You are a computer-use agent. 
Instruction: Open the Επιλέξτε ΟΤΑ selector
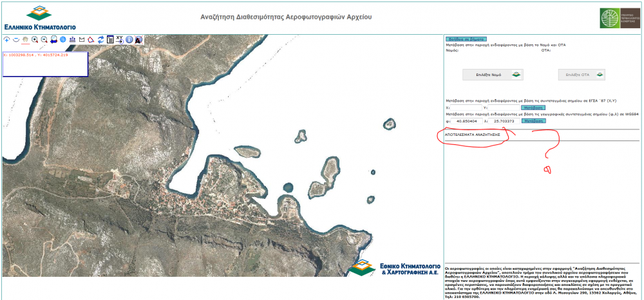coord(582,75)
